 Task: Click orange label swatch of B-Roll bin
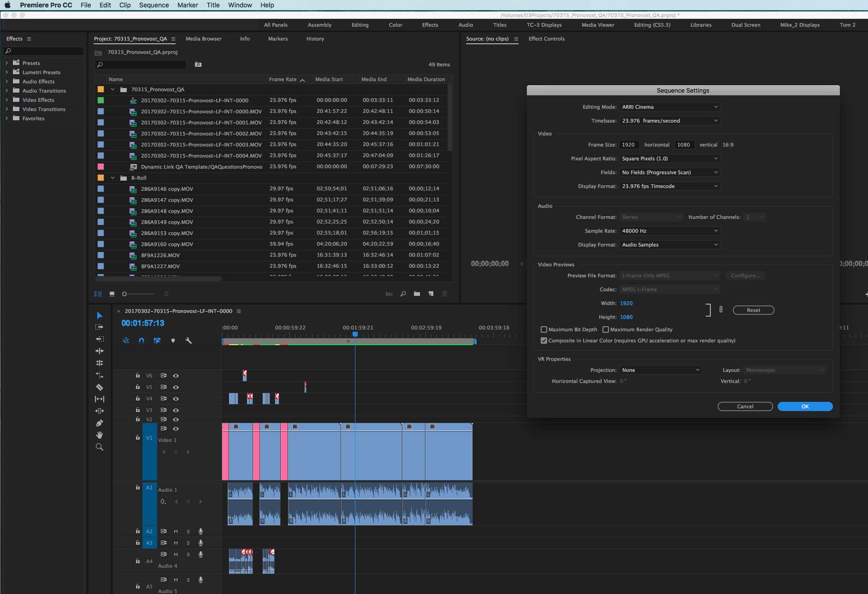(x=100, y=178)
